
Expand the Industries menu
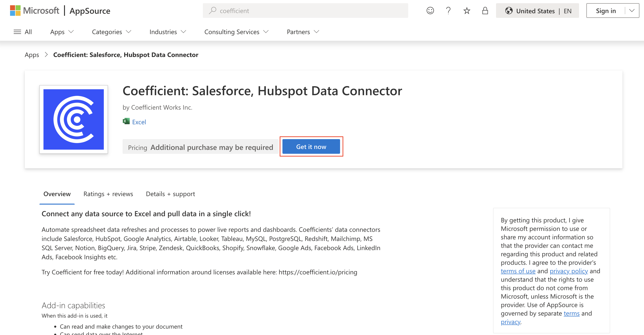tap(168, 32)
